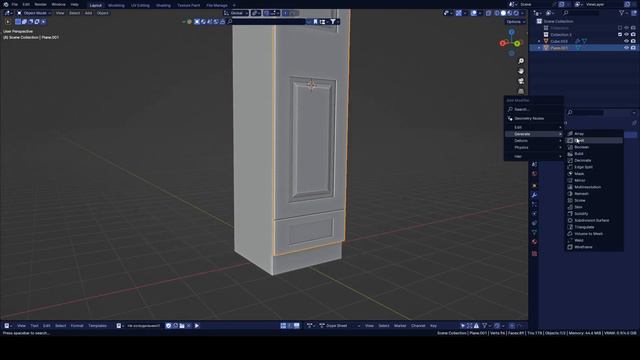Add the Mirror modifier
The width and height of the screenshot is (640, 360).
click(594, 180)
